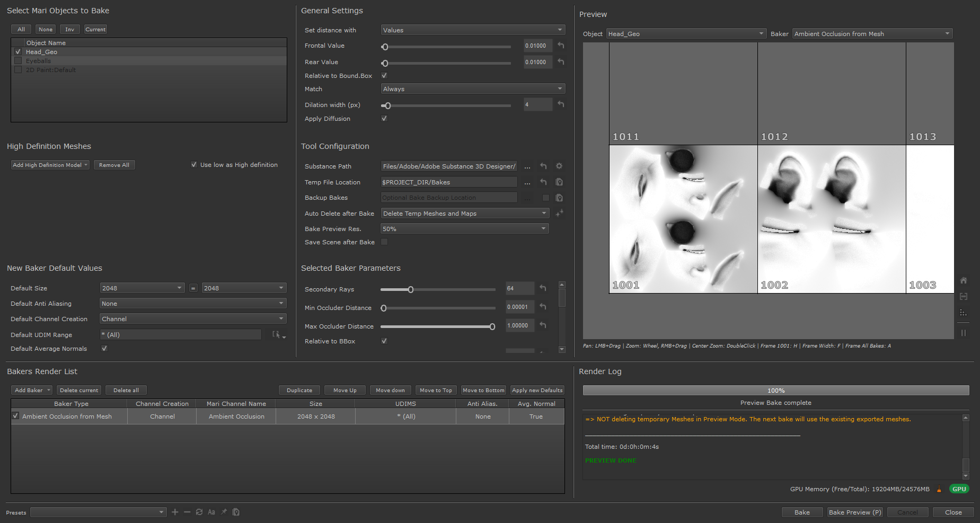
Task: Expand the Bake Preview Res. dropdown
Action: tap(464, 229)
